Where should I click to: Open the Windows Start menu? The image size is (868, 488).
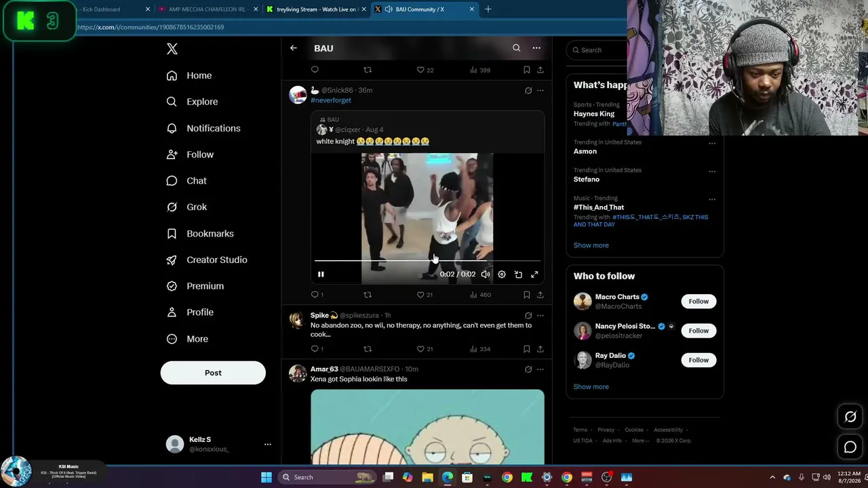(267, 477)
